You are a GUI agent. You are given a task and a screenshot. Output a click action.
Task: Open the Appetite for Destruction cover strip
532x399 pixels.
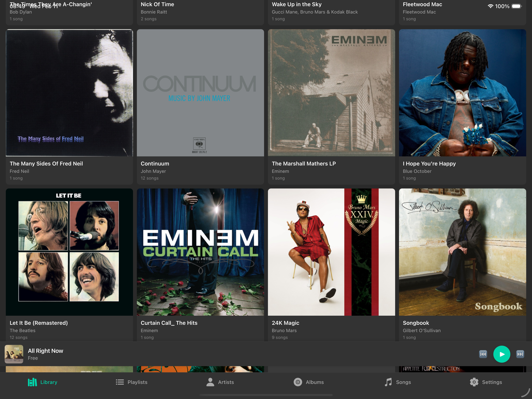[x=462, y=369]
